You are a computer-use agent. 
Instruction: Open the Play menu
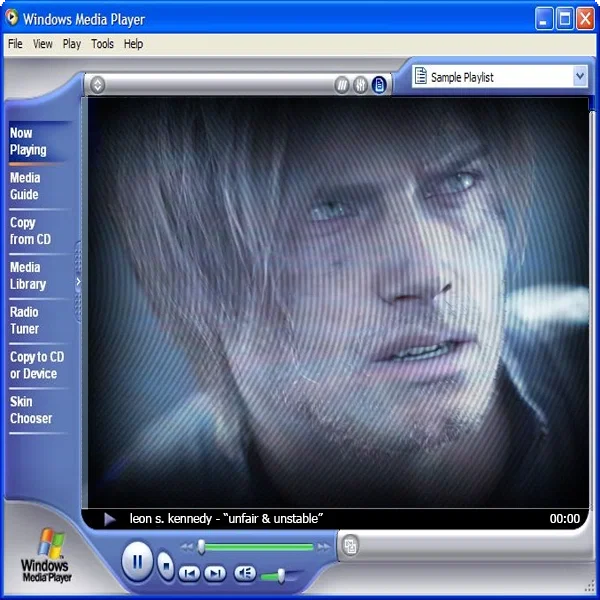[72, 44]
